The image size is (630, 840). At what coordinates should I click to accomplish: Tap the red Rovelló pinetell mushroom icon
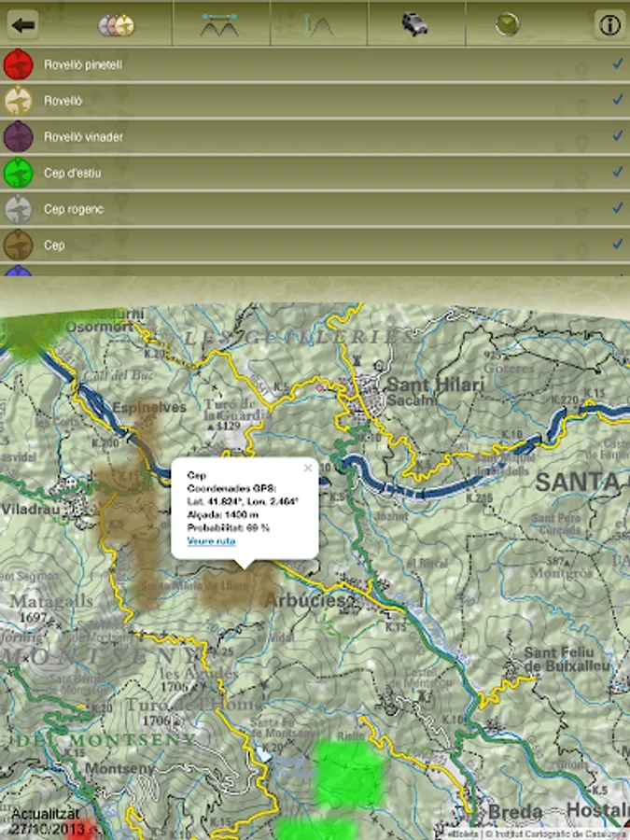pos(19,64)
